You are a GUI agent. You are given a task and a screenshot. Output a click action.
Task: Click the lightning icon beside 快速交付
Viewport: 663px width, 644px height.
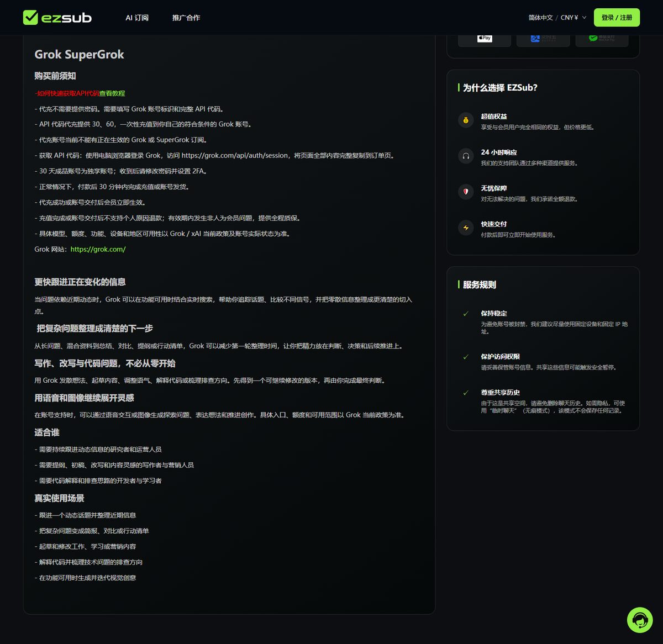(466, 228)
